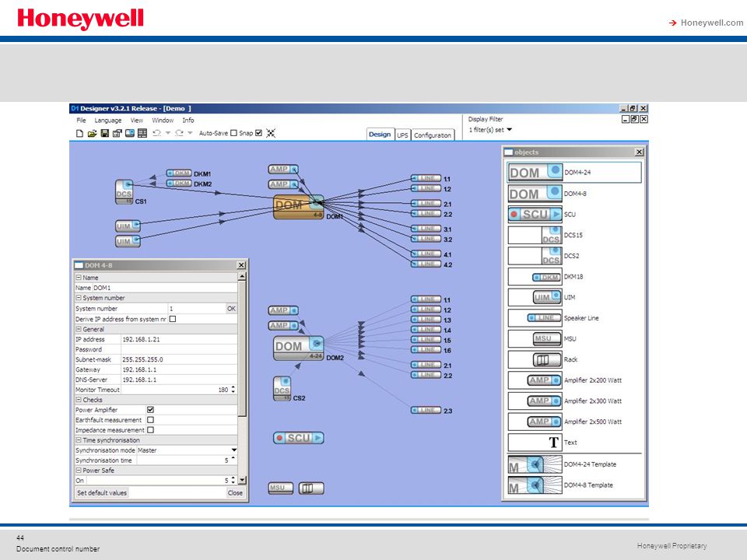Click the Undo arrow icon
Viewport: 747px width, 560px height.
(x=156, y=133)
